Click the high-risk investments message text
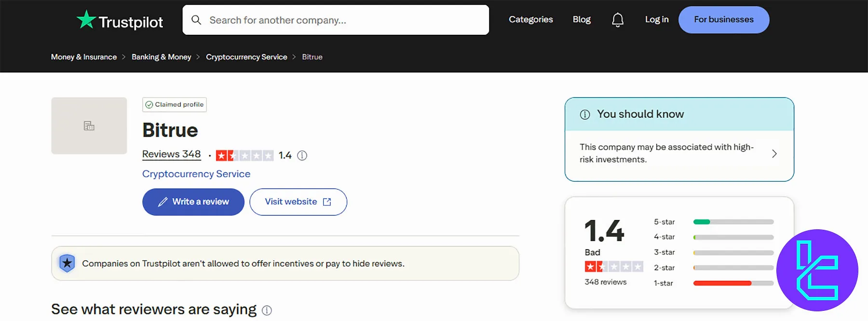The image size is (868, 321). [x=666, y=153]
